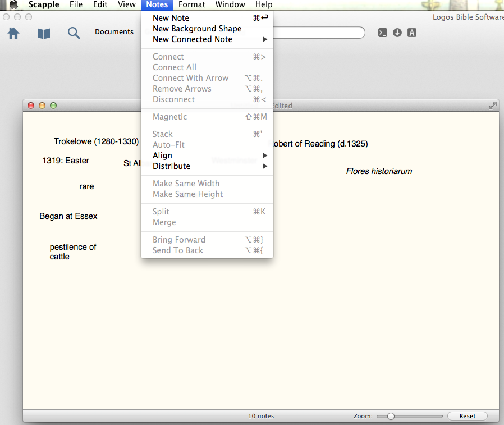504x425 pixels.
Task: Click the download arrow icon
Action: tap(397, 33)
